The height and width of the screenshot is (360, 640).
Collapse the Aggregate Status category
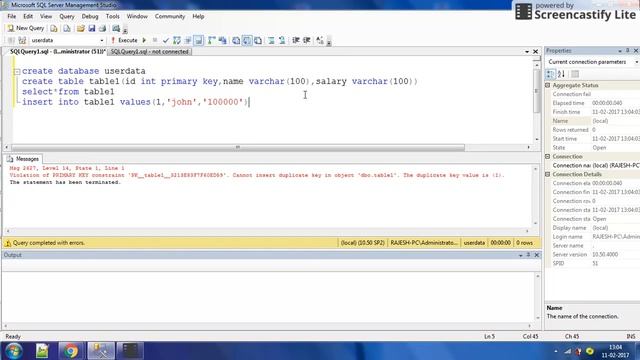pos(548,85)
